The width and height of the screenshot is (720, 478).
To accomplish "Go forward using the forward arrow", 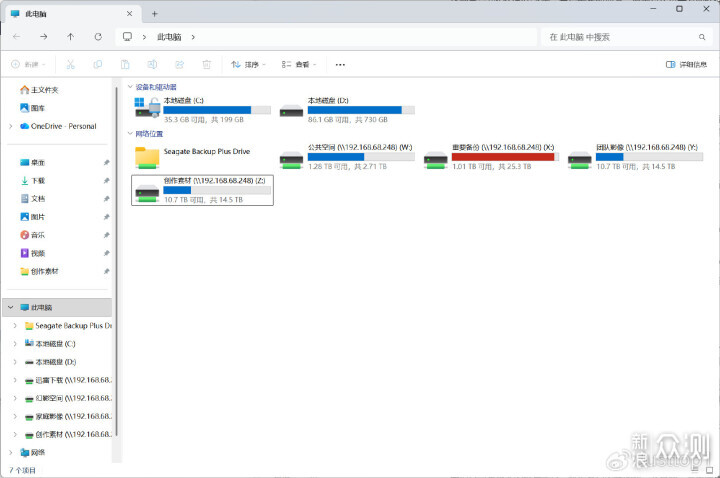I will coord(44,37).
